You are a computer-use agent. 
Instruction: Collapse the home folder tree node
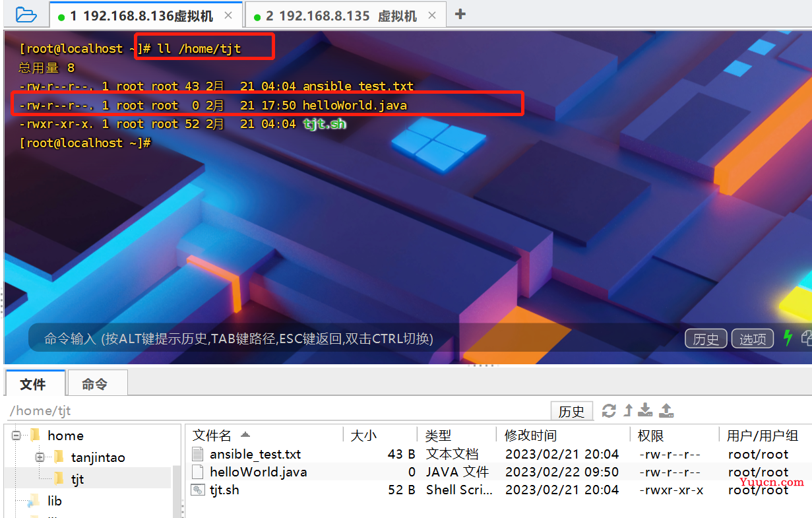[x=16, y=436]
